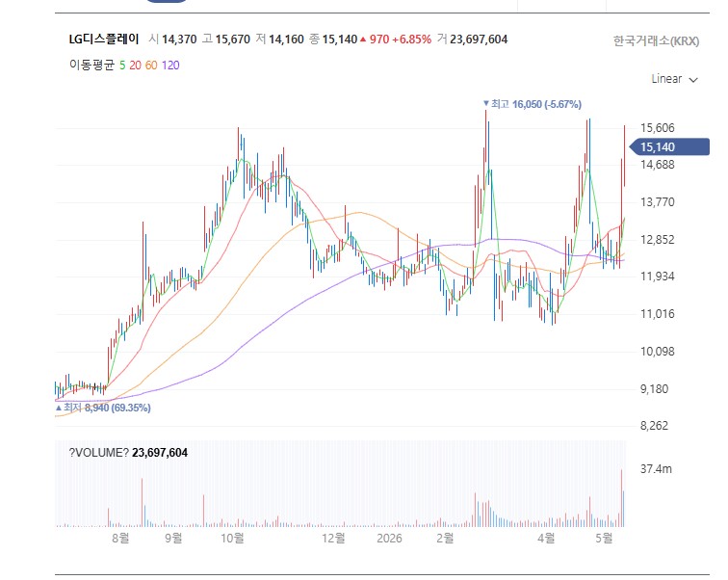The image size is (728, 580).
Task: Click the volume panel value 23,697,604
Action: pyautogui.click(x=160, y=453)
